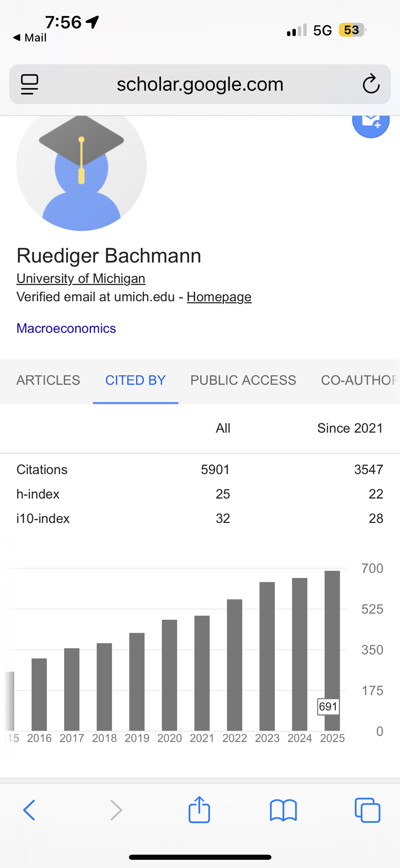Select the Cited By tab
The width and height of the screenshot is (400, 868).
135,380
